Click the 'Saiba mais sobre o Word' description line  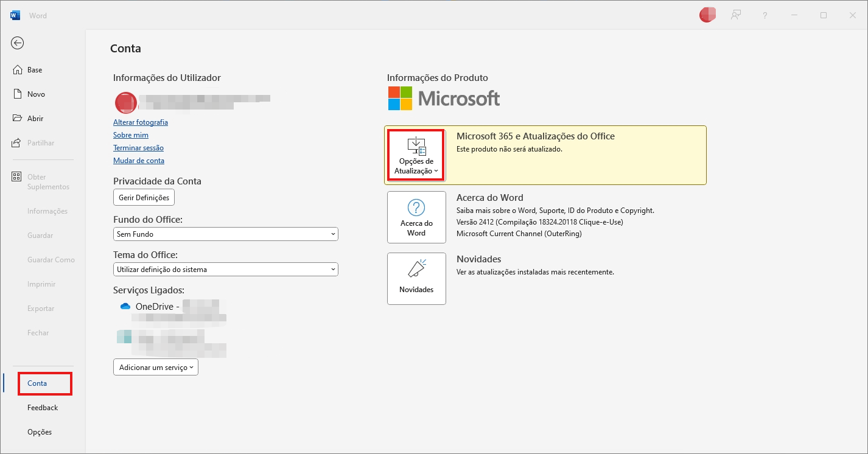click(555, 211)
